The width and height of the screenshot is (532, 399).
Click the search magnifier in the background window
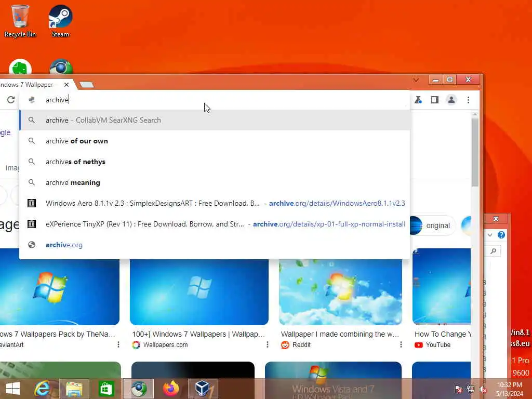(494, 251)
